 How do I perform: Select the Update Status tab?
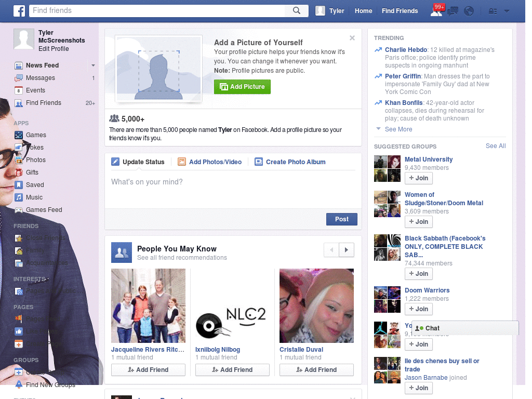tap(138, 162)
